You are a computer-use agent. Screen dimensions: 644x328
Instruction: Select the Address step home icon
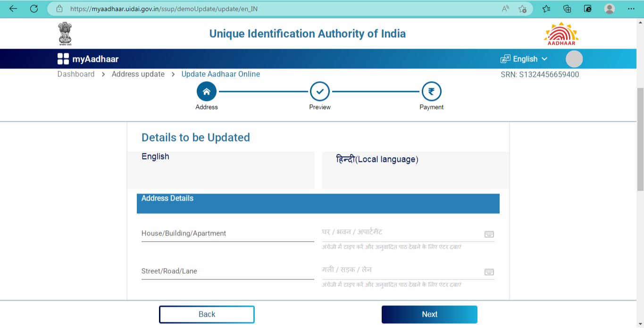(206, 91)
